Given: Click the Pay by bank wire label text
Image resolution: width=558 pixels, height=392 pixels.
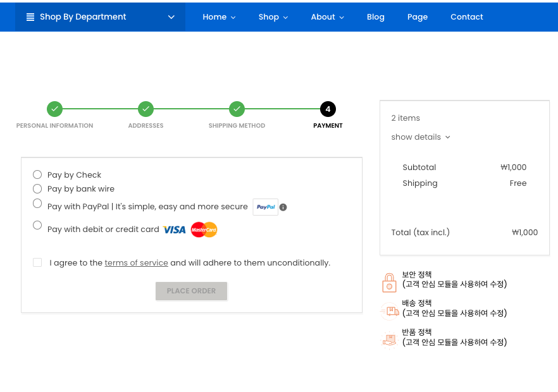Looking at the screenshot, I should point(81,189).
